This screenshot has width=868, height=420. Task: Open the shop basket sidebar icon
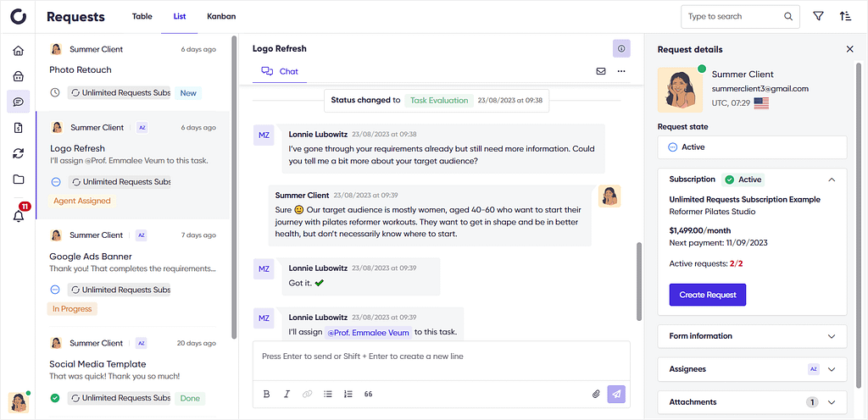pos(19,75)
